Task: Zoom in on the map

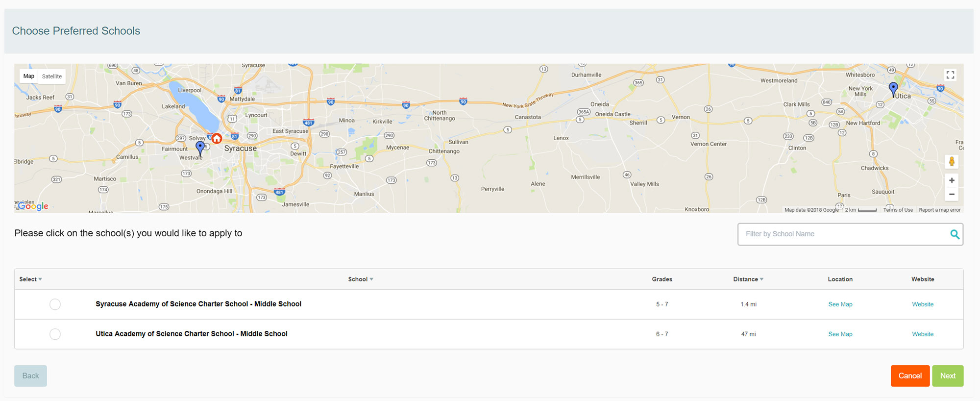Action: [951, 180]
